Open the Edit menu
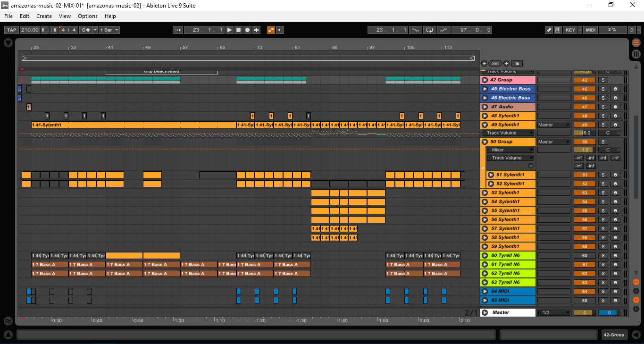 tap(25, 16)
